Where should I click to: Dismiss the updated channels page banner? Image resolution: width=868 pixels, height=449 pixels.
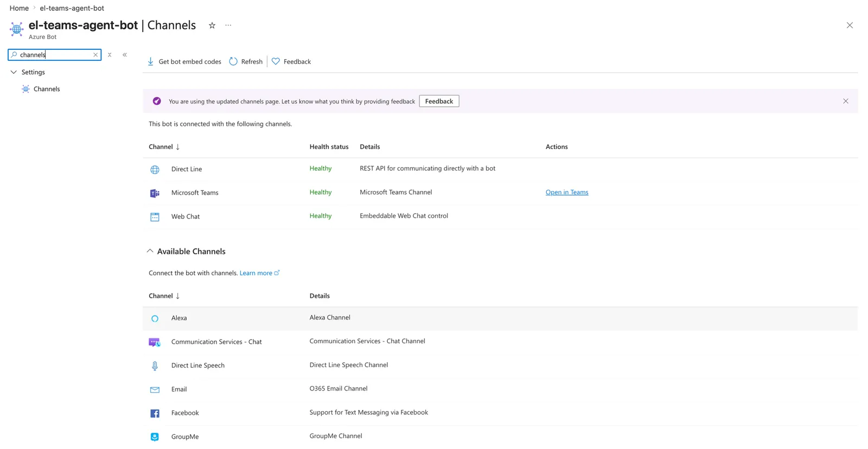tap(846, 101)
